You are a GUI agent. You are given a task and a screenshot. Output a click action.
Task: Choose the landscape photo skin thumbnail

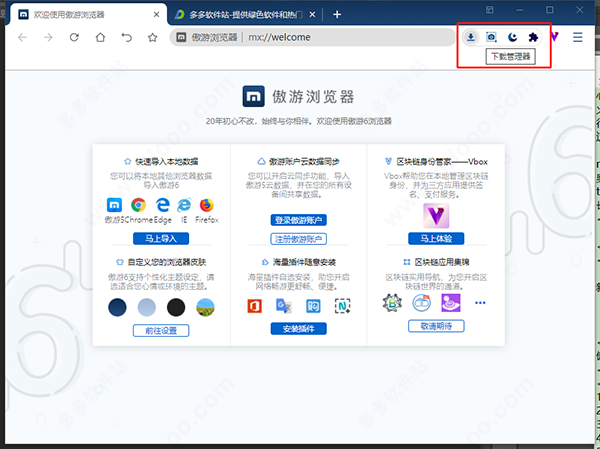205,307
